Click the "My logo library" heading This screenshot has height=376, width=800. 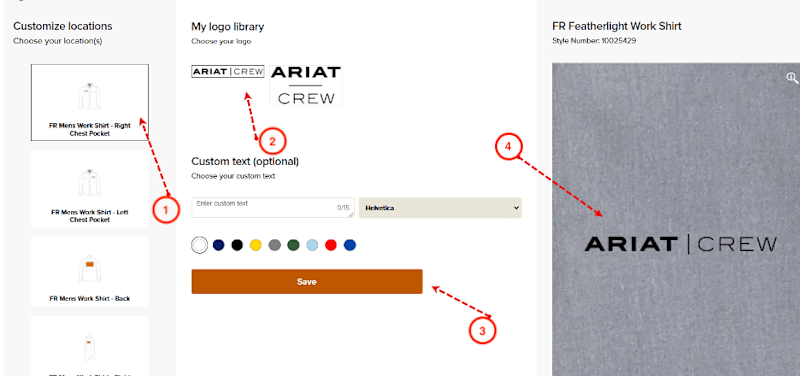pos(228,26)
